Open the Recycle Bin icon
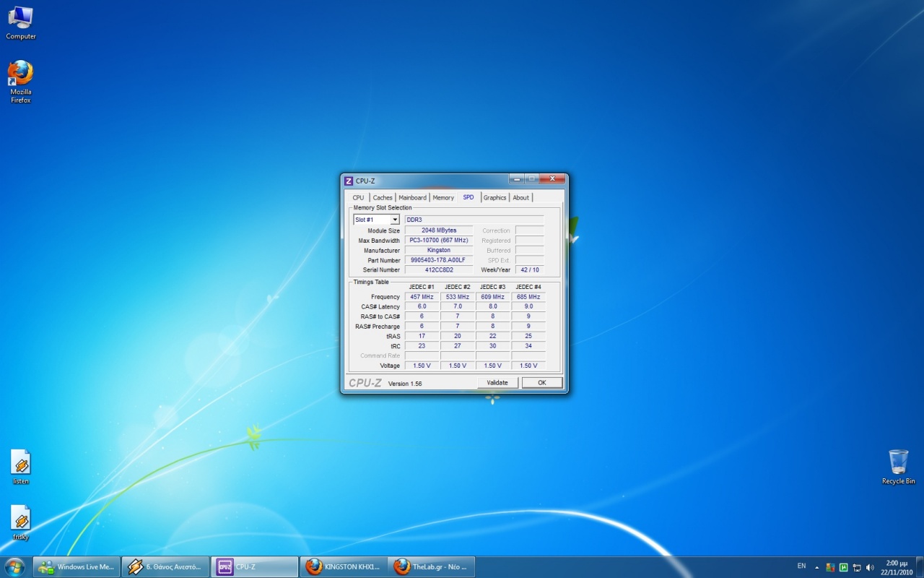Image resolution: width=924 pixels, height=578 pixels. (x=898, y=462)
